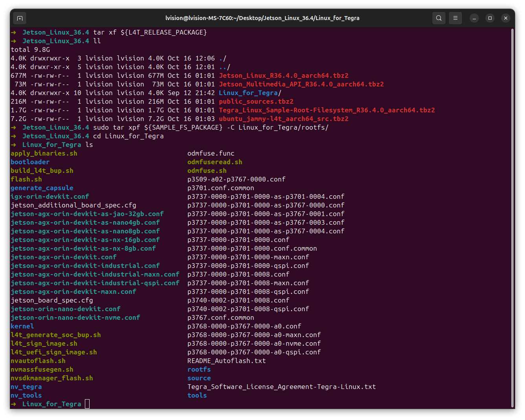Open a new terminal tab

click(x=20, y=18)
